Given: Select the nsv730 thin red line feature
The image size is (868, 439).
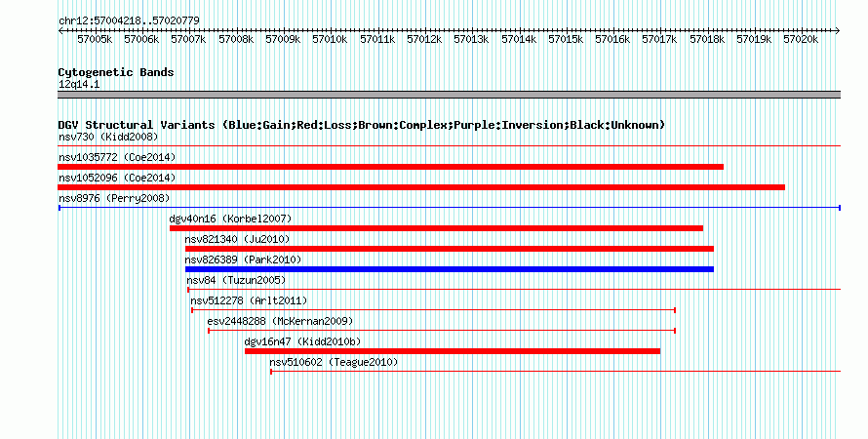Looking at the screenshot, I should tap(450, 146).
